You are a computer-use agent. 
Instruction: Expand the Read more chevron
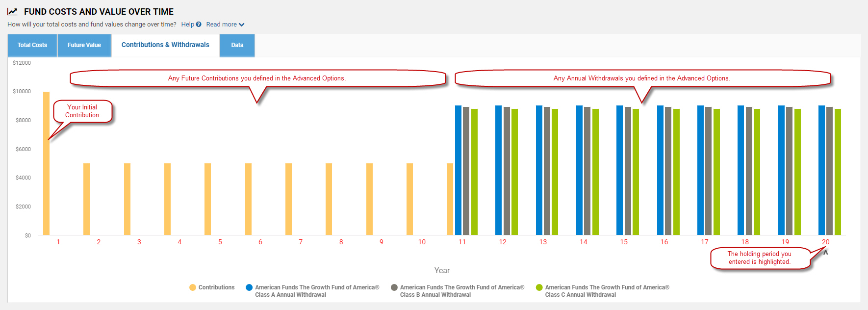tap(242, 25)
